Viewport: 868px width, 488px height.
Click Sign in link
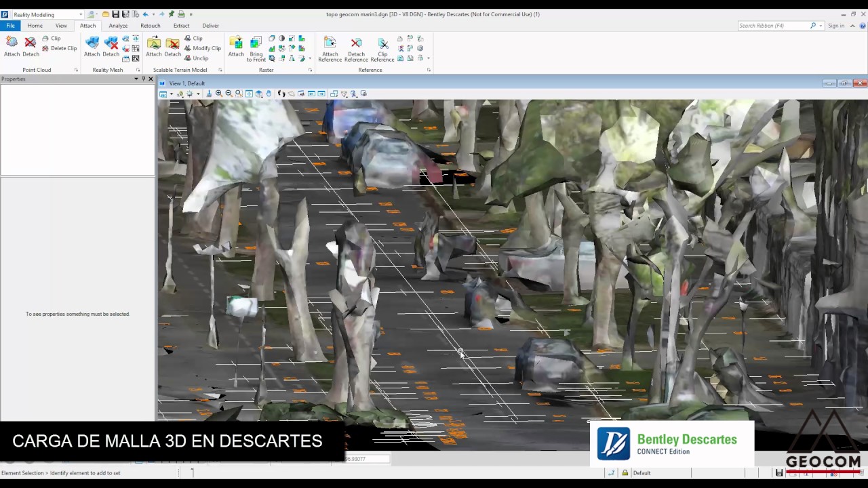(836, 26)
